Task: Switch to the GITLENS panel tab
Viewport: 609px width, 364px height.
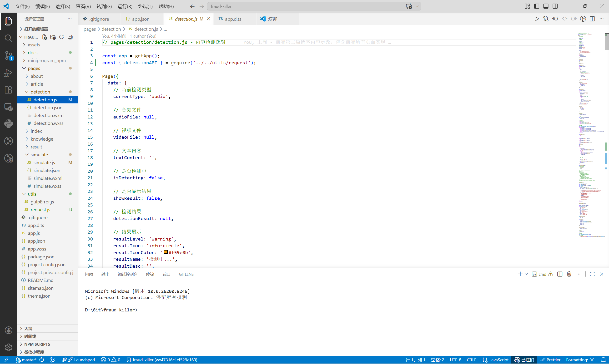Action: point(186,274)
